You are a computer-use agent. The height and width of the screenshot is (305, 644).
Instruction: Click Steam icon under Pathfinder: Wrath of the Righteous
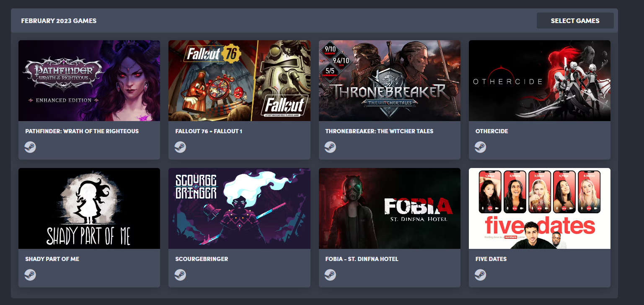pyautogui.click(x=30, y=147)
